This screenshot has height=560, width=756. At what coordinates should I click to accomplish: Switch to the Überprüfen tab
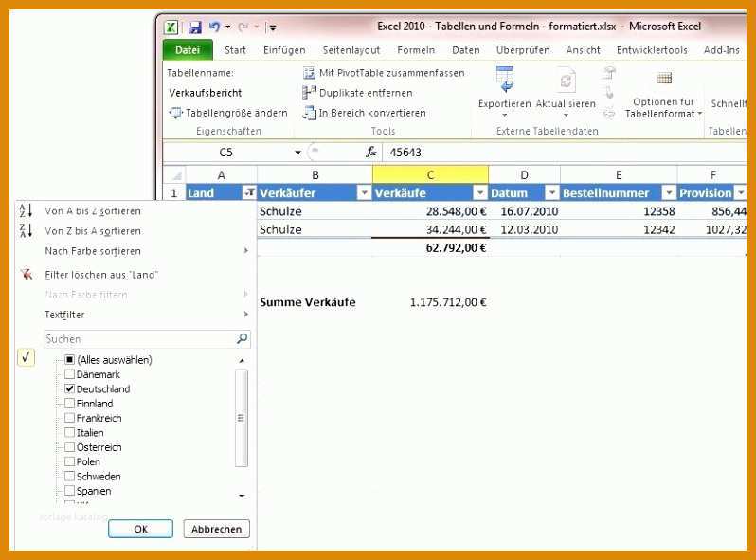tap(523, 50)
